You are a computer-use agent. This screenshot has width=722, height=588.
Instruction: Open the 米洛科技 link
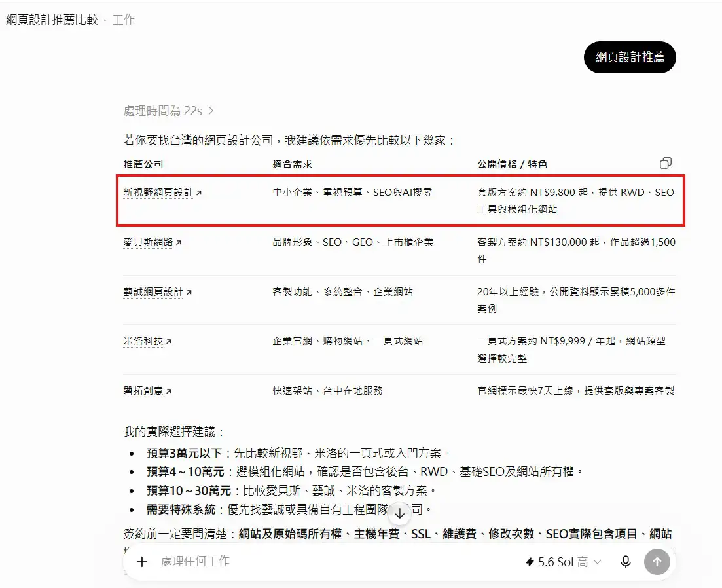143,341
